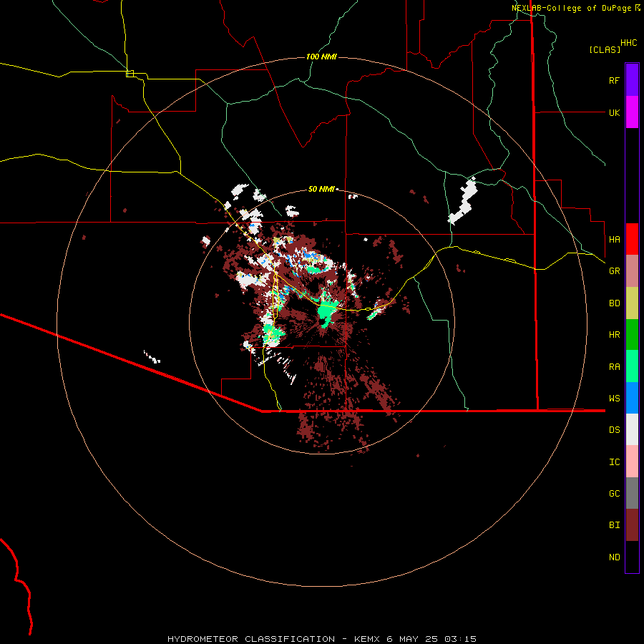Click the 50 NMI range ring label
The width and height of the screenshot is (644, 644).
click(x=321, y=189)
